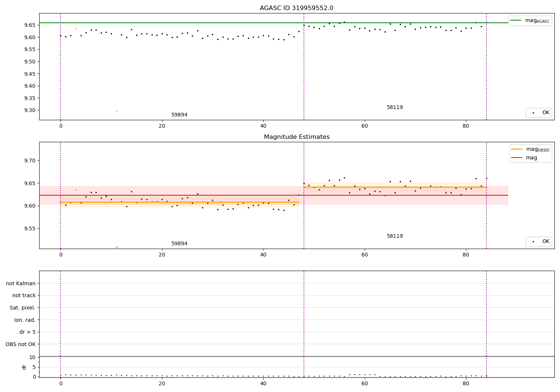This screenshot has height=392, width=560.
Task: Select the mag AGASC legend entry label
Action: [537, 21]
